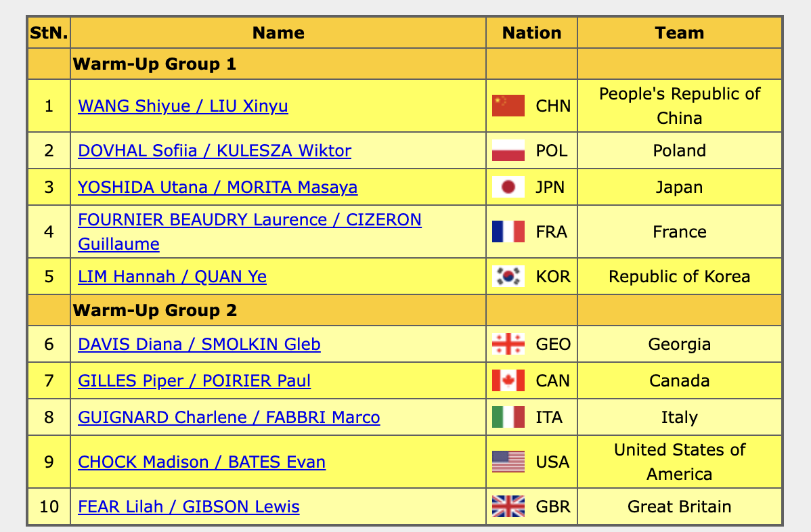
Task: Open GILLES Piper / POIRIER Paul link
Action: coord(194,380)
